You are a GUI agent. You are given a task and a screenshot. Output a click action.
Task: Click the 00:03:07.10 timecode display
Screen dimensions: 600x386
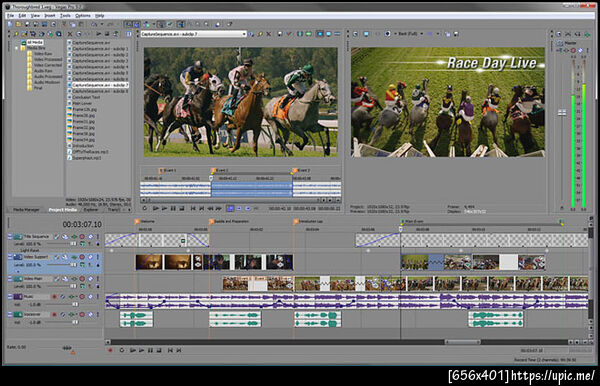pyautogui.click(x=82, y=225)
